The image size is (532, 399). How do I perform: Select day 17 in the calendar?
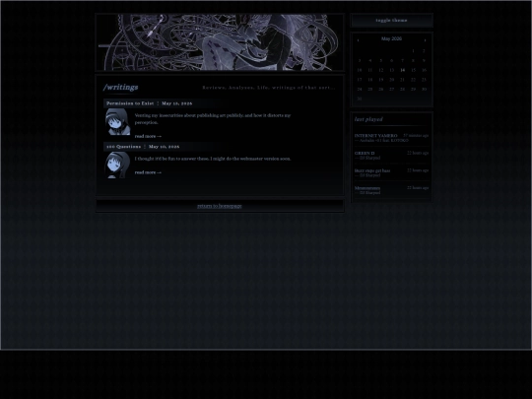click(x=360, y=80)
